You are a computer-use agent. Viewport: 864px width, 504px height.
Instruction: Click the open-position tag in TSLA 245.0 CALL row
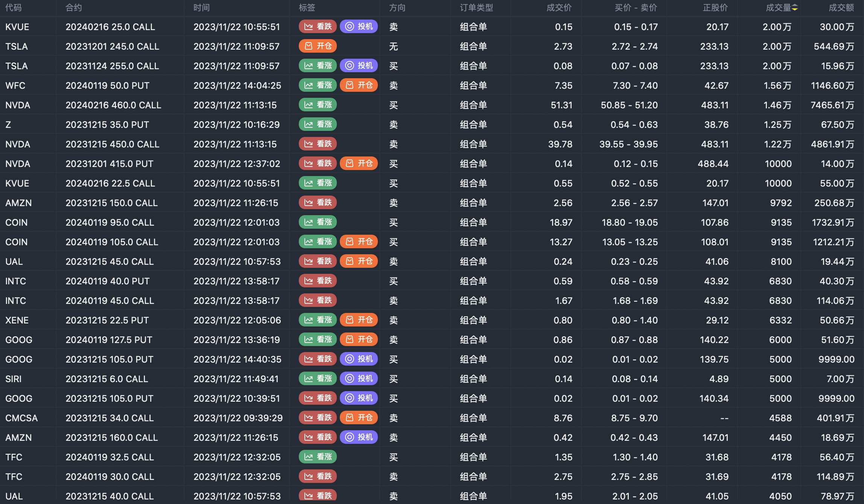[318, 46]
